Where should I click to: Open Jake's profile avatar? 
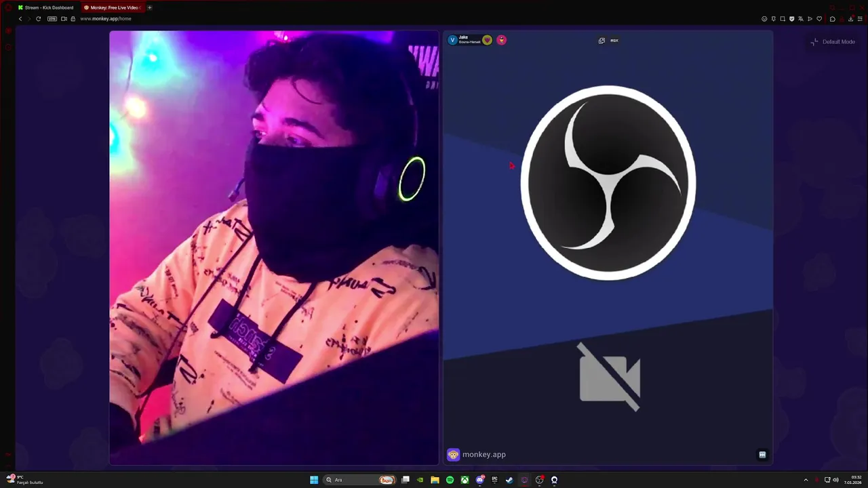pyautogui.click(x=452, y=40)
